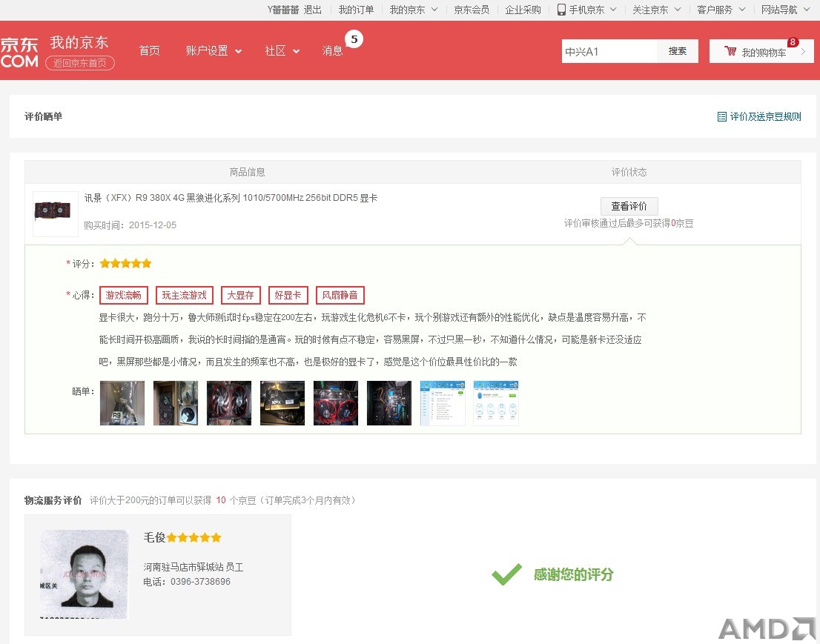Click the purchase date 2015-12-05
This screenshot has height=644, width=820.
tap(153, 225)
